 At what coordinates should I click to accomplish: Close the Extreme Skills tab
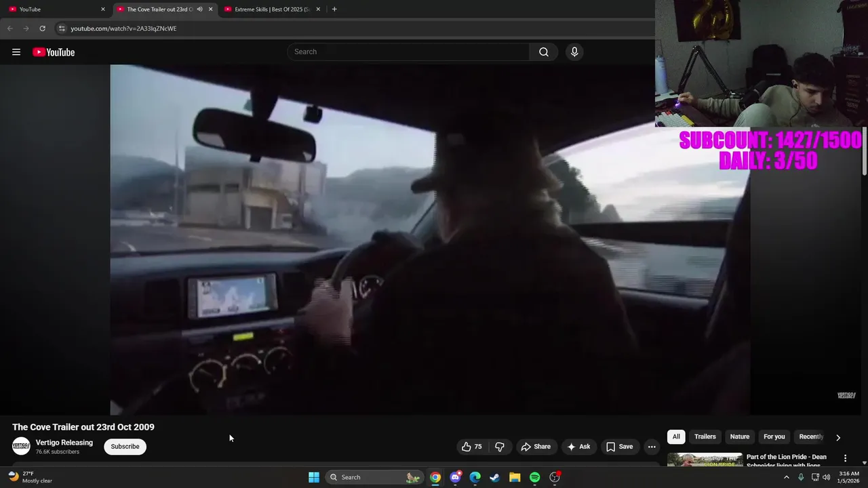(x=318, y=9)
